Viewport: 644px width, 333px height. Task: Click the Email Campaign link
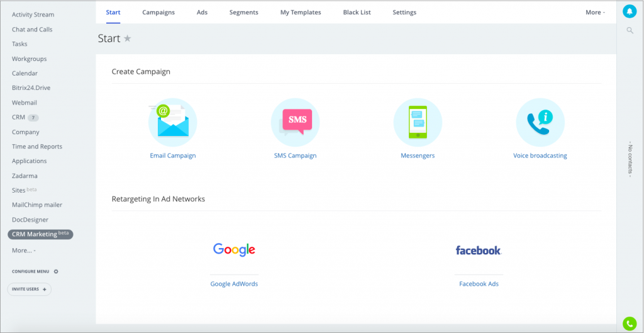(x=173, y=156)
